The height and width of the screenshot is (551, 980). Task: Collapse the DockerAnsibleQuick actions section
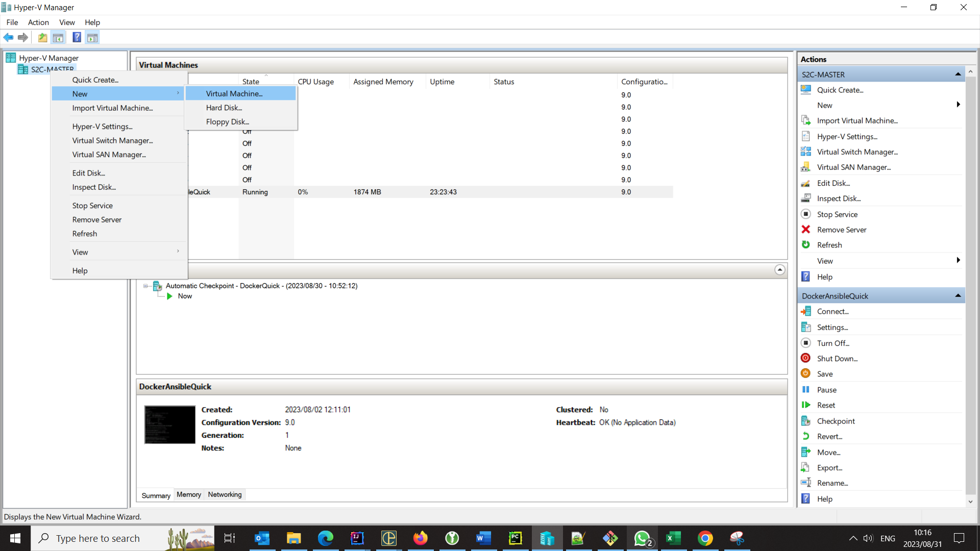pyautogui.click(x=958, y=296)
